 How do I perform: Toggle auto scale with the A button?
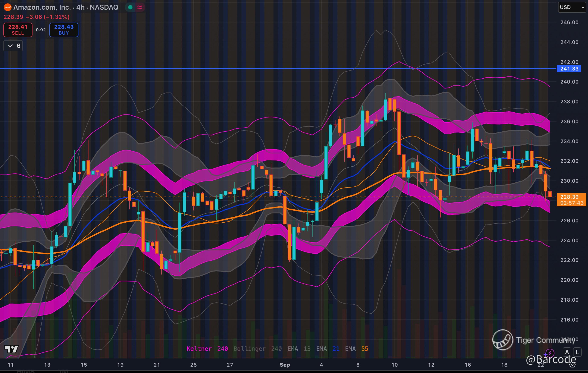(x=567, y=352)
